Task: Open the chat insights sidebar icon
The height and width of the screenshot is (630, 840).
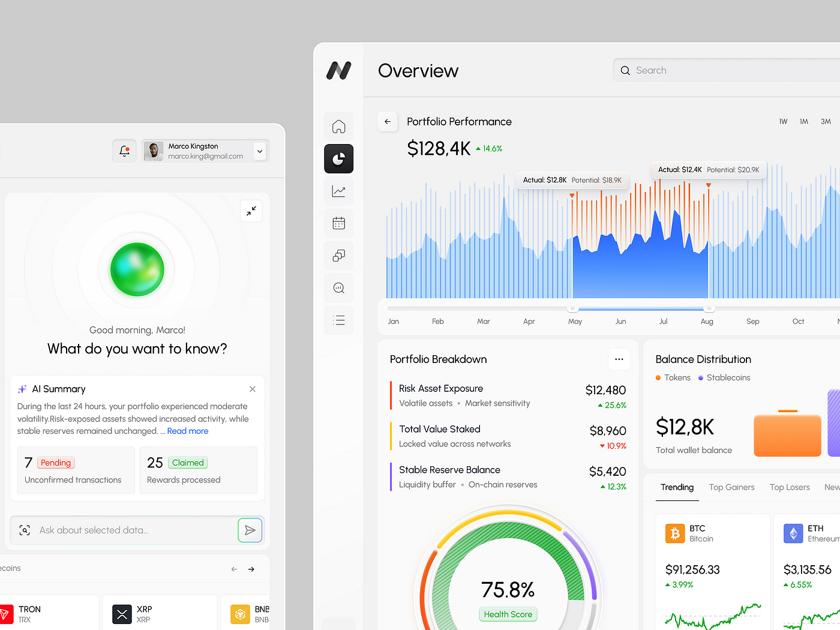Action: 339,288
